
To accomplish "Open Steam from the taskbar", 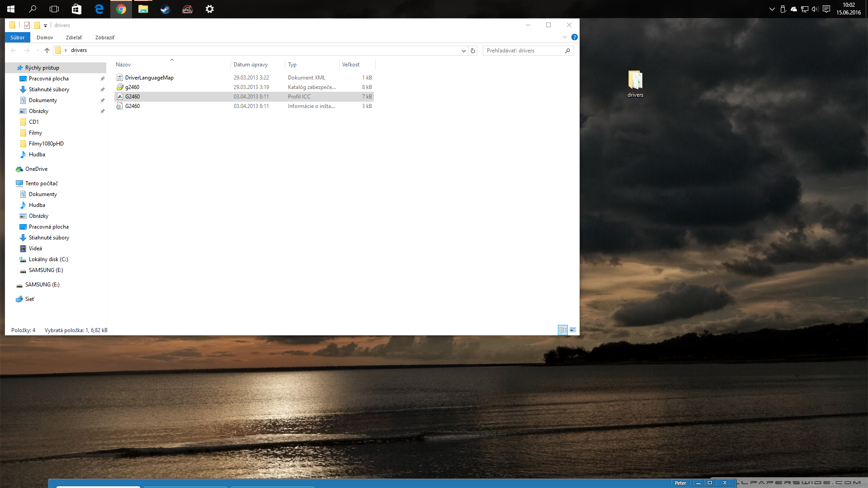I will coord(165,9).
